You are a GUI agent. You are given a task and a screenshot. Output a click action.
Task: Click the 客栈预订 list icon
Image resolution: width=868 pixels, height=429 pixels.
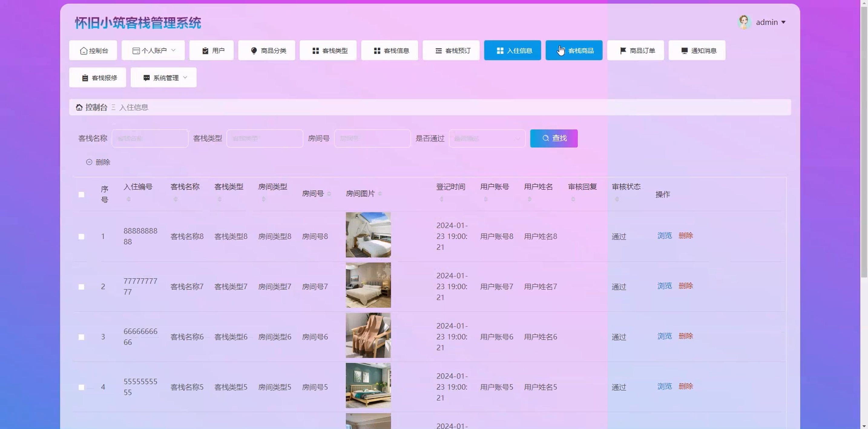438,51
